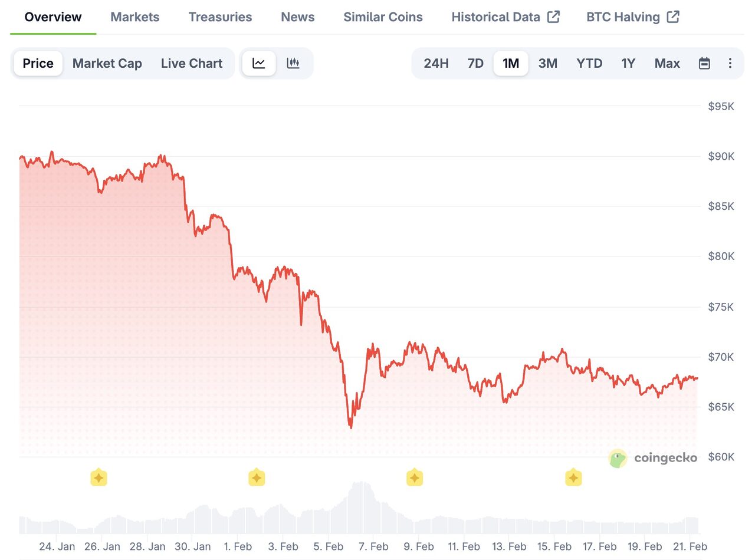The width and height of the screenshot is (755, 560).
Task: Click the star event marker near 1 Feb
Action: [257, 477]
